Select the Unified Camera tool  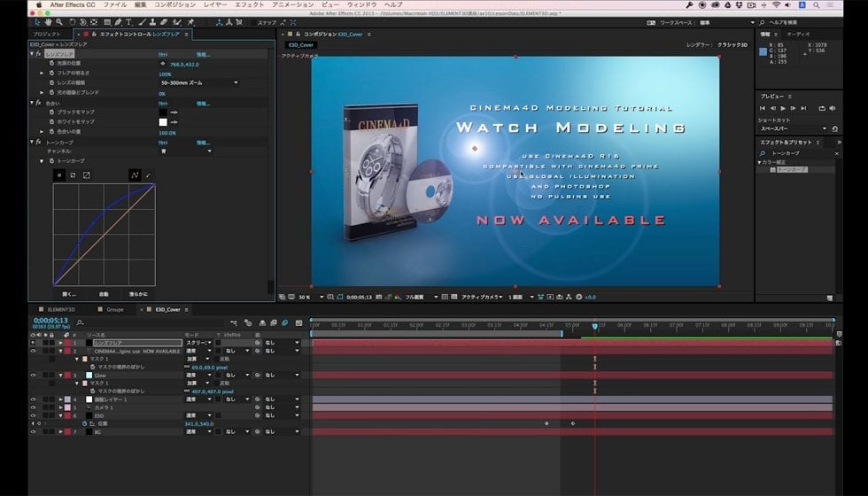83,22
